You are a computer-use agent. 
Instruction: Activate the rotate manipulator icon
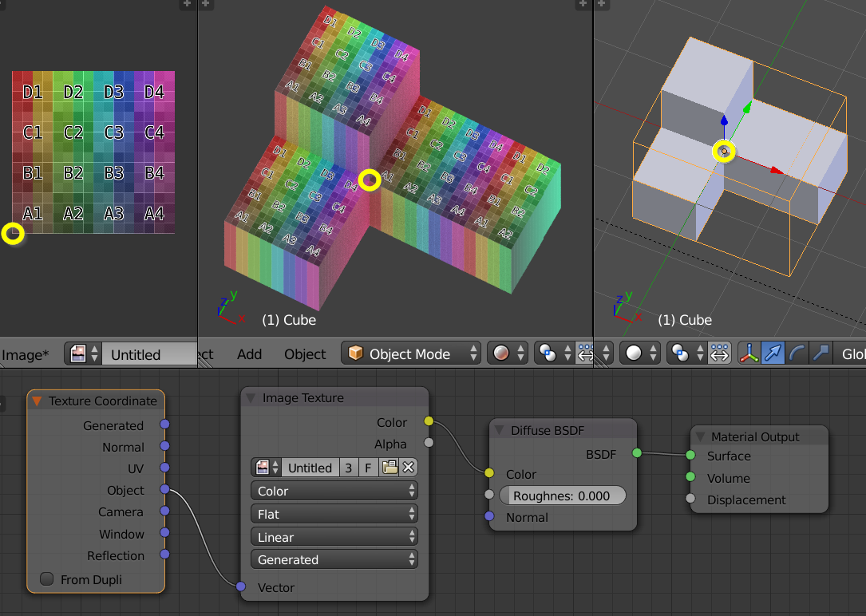[797, 353]
